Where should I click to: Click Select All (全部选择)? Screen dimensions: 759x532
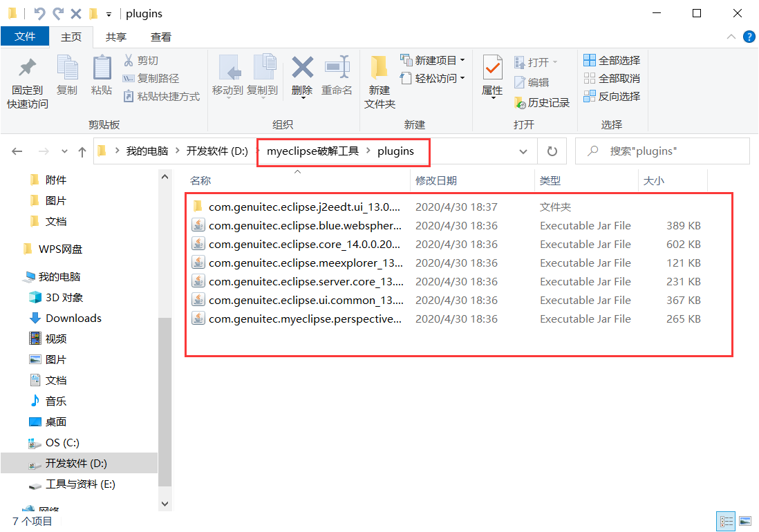pyautogui.click(x=612, y=61)
